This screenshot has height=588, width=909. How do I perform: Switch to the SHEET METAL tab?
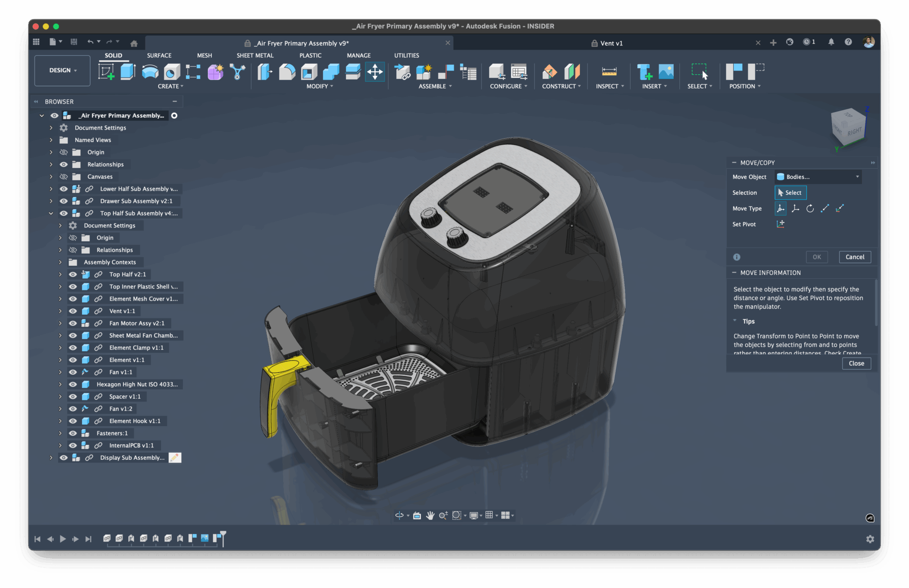[255, 55]
